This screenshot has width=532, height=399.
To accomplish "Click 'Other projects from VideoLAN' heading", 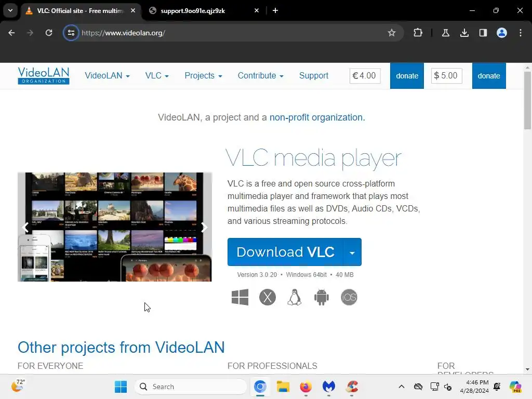I will point(121,348).
